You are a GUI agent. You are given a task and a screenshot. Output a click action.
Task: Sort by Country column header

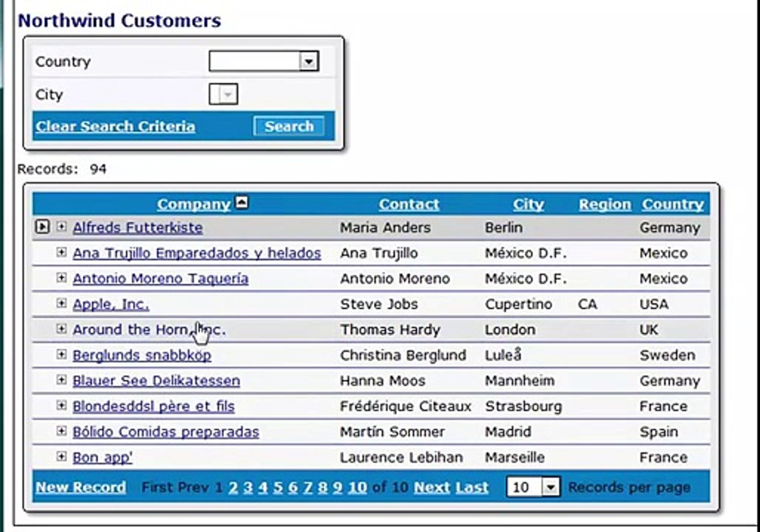pos(673,204)
